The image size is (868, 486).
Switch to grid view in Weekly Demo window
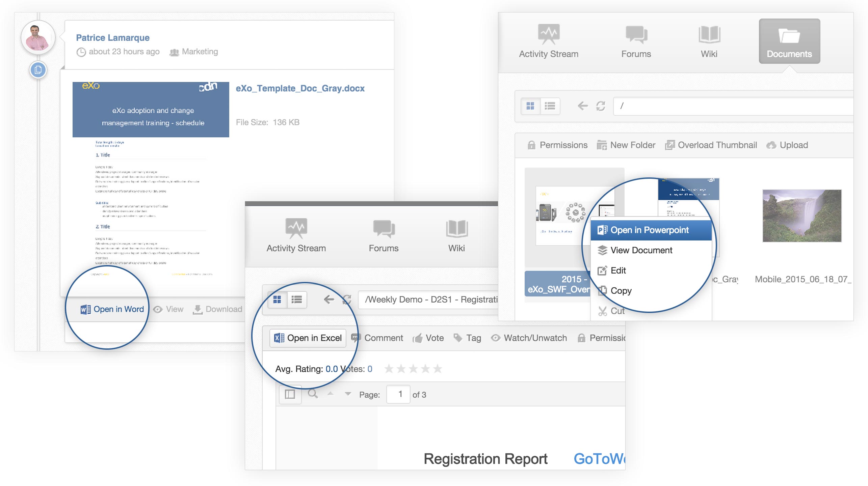click(277, 299)
